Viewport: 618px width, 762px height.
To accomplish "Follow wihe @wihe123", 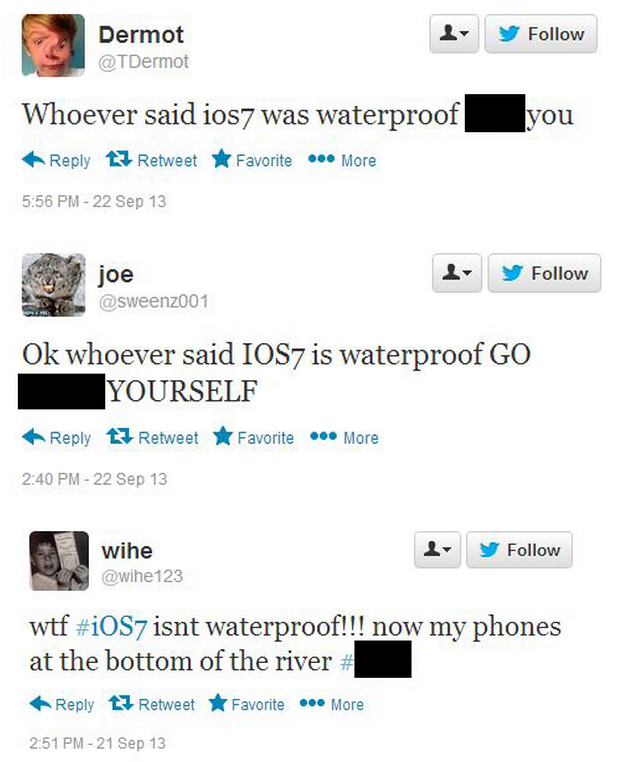I will pos(519,550).
